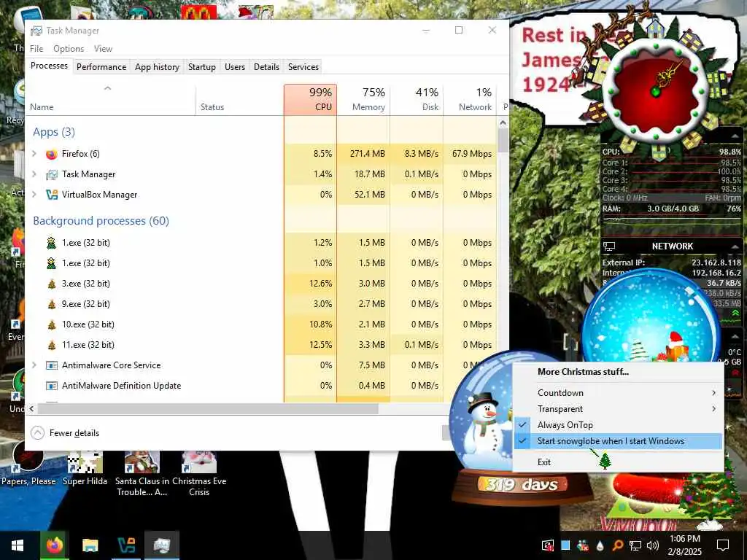
Task: Click the 11.exe process icon
Action: click(x=52, y=345)
